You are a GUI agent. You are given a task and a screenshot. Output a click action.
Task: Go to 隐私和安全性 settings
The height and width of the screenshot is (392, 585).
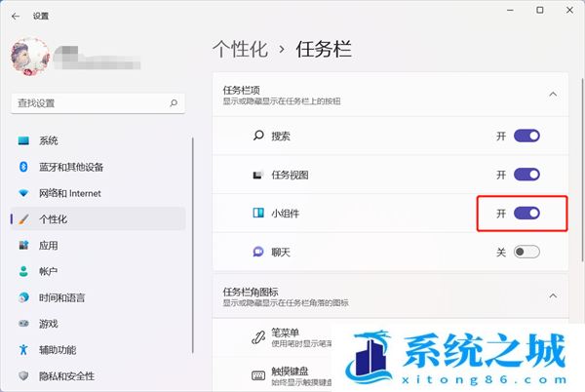[x=66, y=375]
